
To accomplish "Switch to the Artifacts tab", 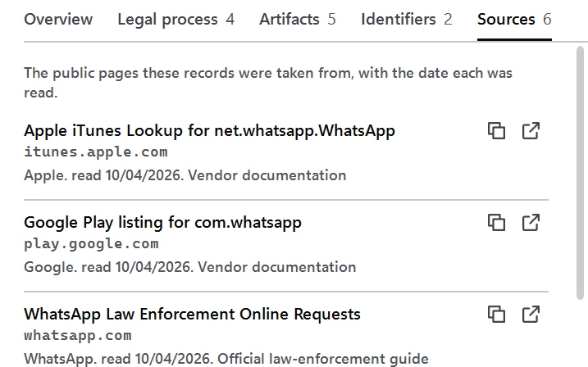I will click(x=298, y=19).
